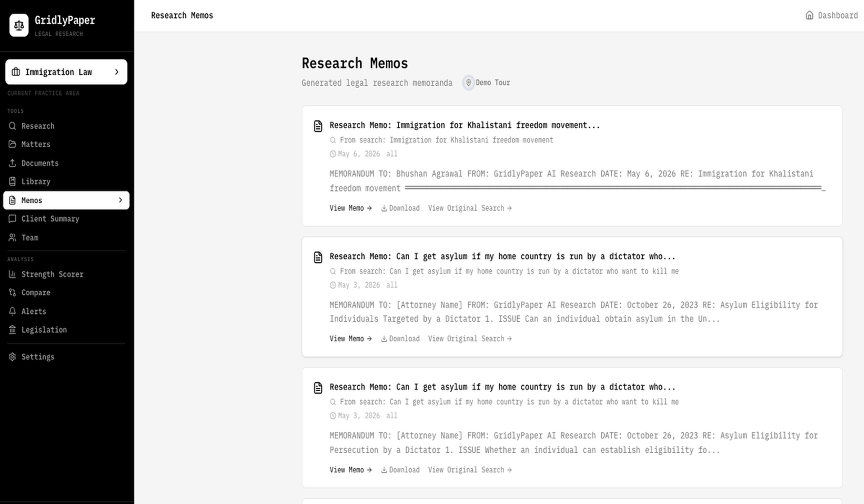Screen dimensions: 864x504
Task: Expand the Immigration Law practice area selector
Action: pos(66,72)
